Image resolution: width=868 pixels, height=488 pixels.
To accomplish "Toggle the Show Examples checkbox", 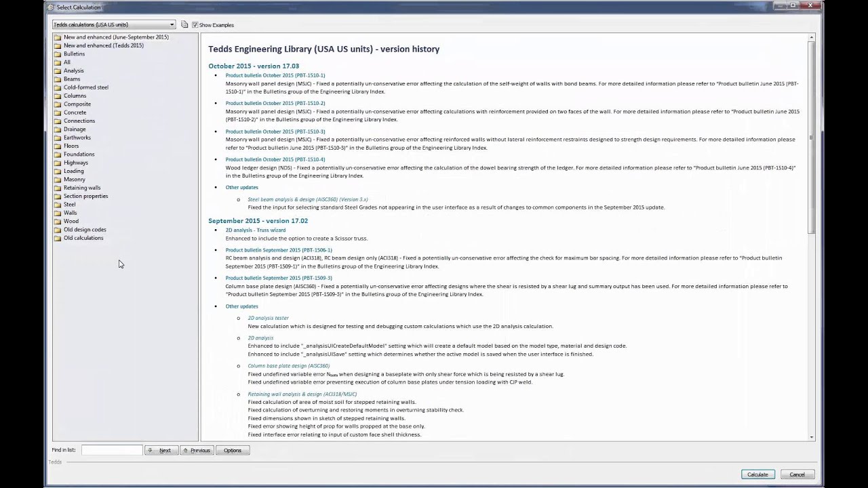I will (195, 25).
